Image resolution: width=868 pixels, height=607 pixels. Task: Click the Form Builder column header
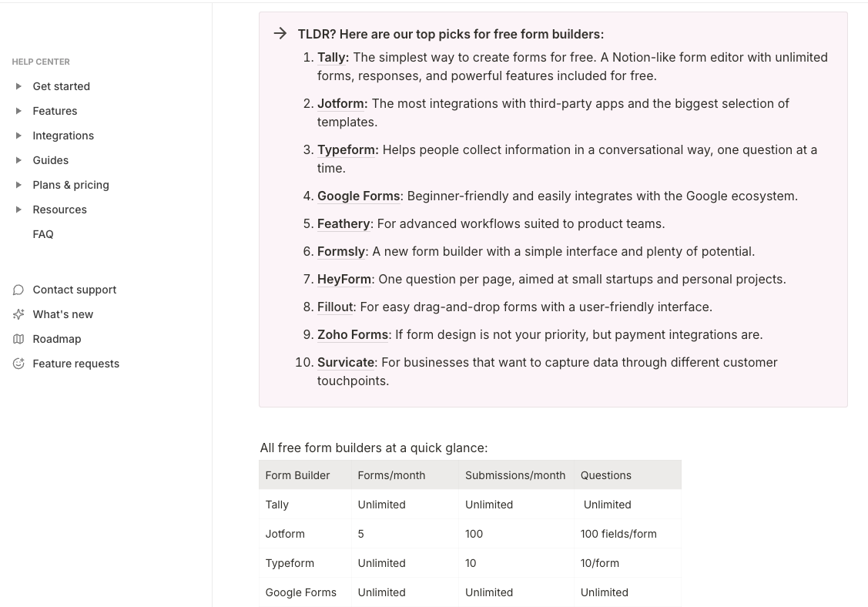(x=305, y=475)
